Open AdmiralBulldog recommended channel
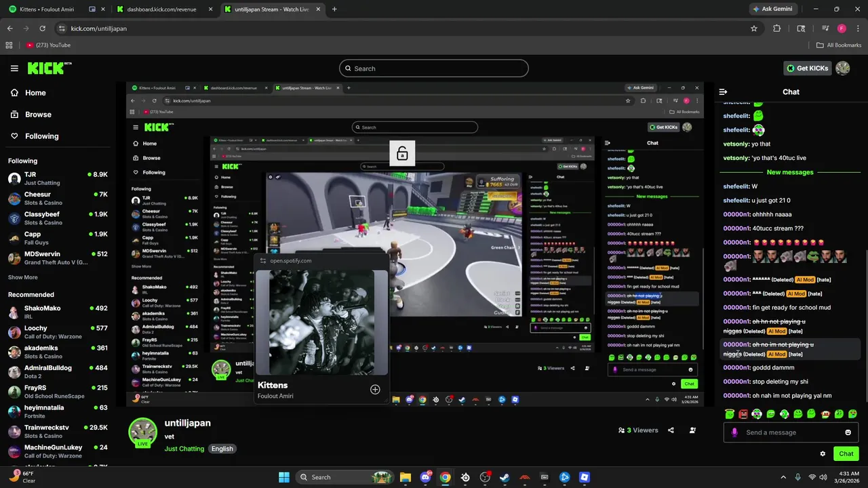The width and height of the screenshot is (868, 488). coord(58,371)
